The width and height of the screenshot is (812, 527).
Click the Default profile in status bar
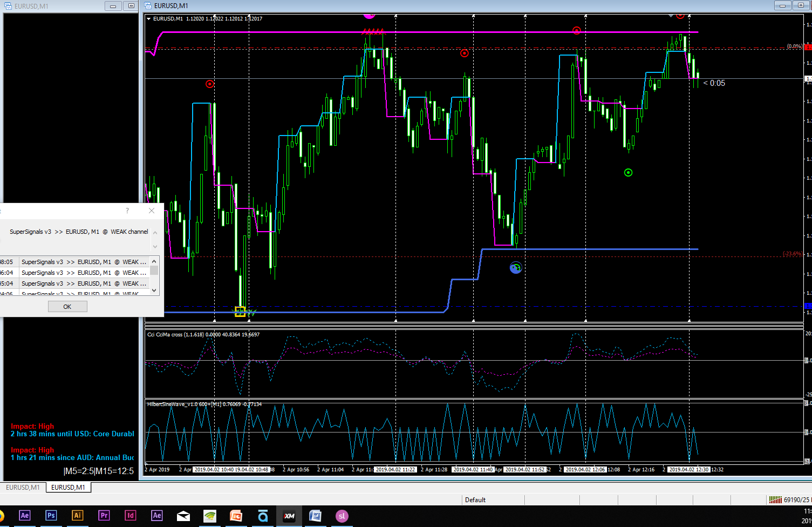pyautogui.click(x=475, y=500)
